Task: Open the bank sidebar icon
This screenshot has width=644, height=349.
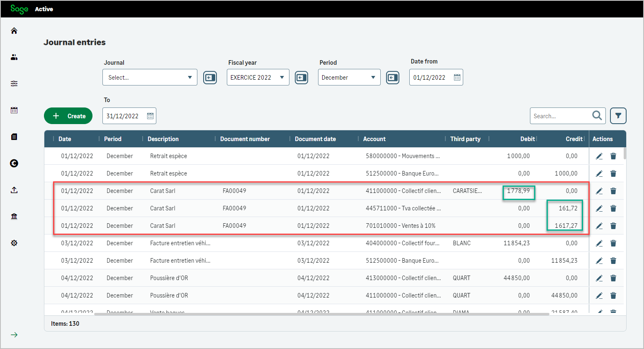Action: click(x=14, y=217)
